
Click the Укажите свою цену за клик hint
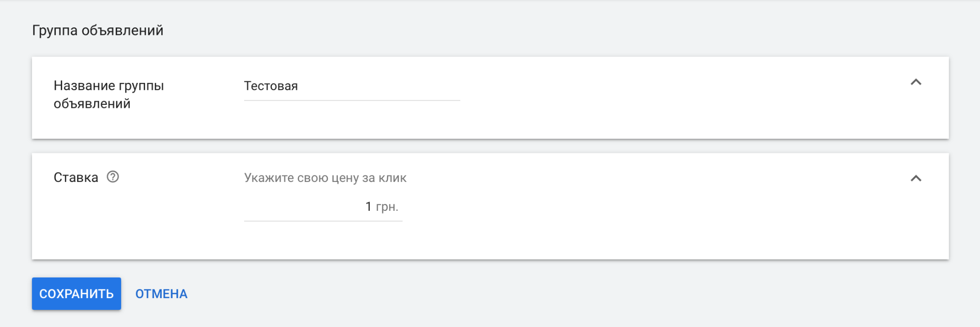pyautogui.click(x=325, y=178)
